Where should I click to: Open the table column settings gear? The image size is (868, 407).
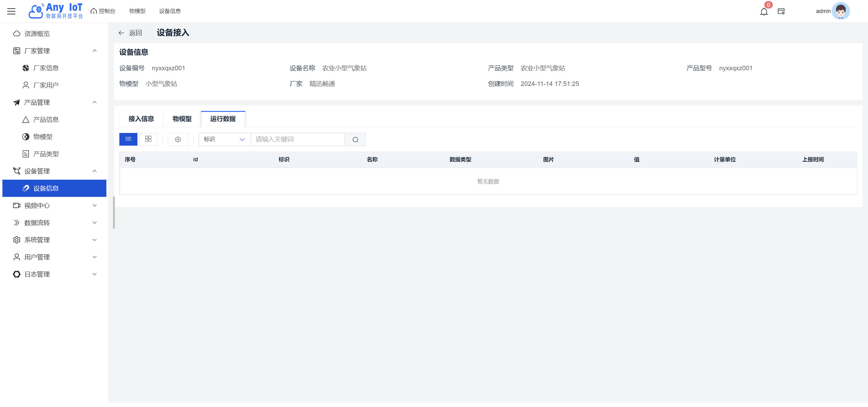(x=178, y=139)
